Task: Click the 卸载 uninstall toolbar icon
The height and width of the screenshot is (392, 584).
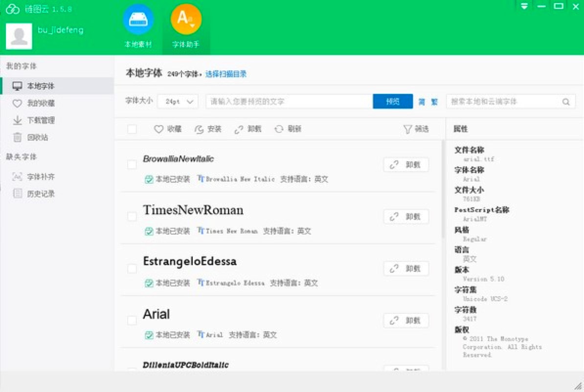Action: (247, 129)
